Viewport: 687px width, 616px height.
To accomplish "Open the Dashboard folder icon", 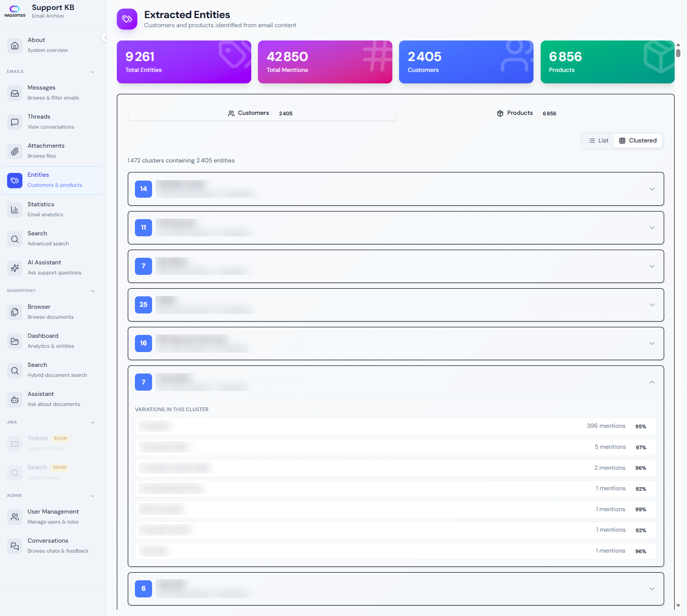I will tap(15, 341).
